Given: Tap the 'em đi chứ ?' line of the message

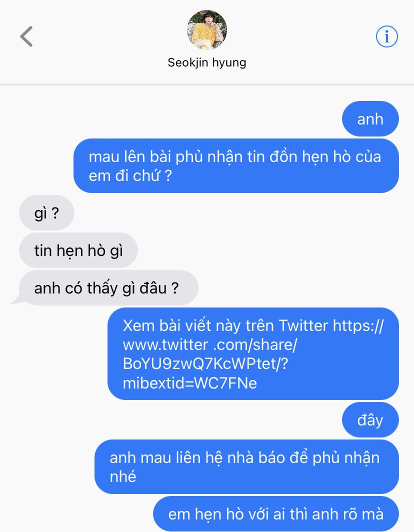Looking at the screenshot, I should click(130, 175).
